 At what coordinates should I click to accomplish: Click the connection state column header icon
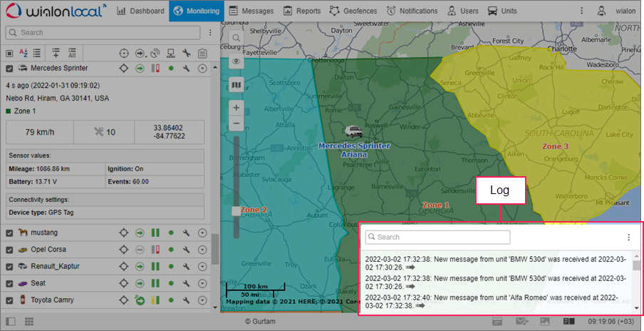tap(171, 54)
